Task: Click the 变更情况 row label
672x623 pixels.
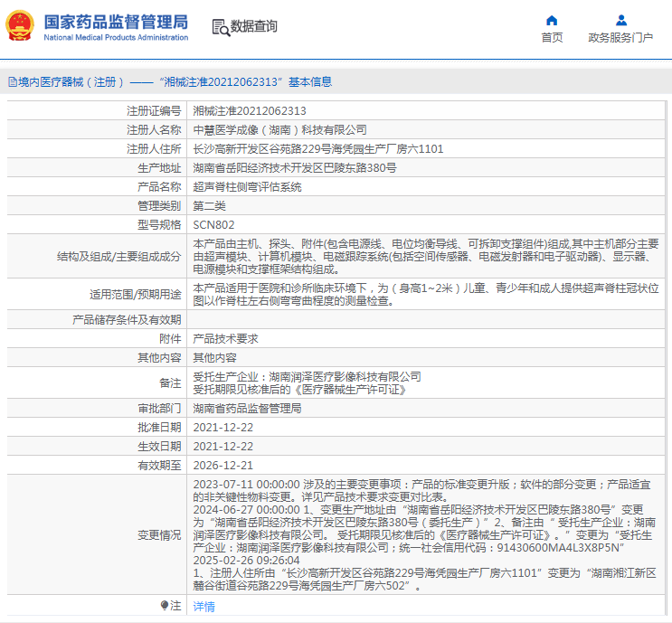Action: click(x=159, y=535)
